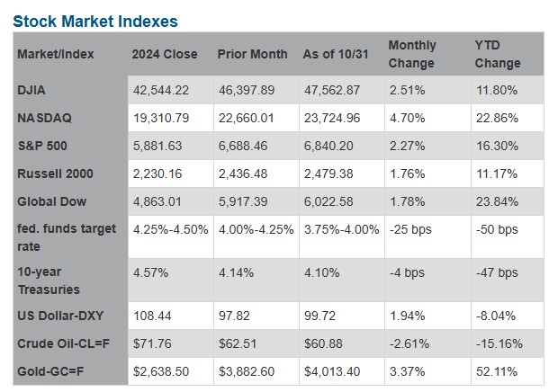558x392 pixels.
Task: Click the Stock Market Indexes heading
Action: click(x=95, y=22)
